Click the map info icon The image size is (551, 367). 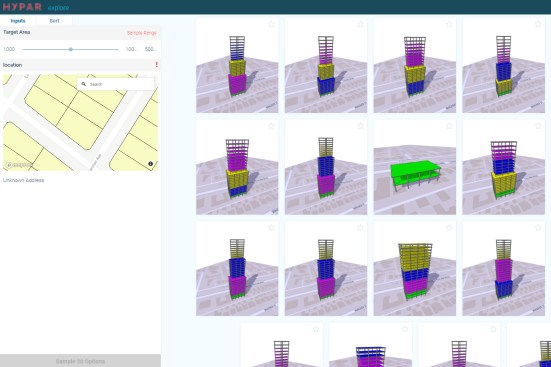(150, 164)
